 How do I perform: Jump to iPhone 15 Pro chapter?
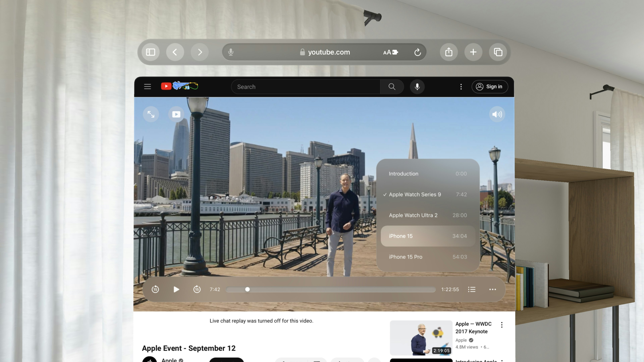[x=428, y=257]
